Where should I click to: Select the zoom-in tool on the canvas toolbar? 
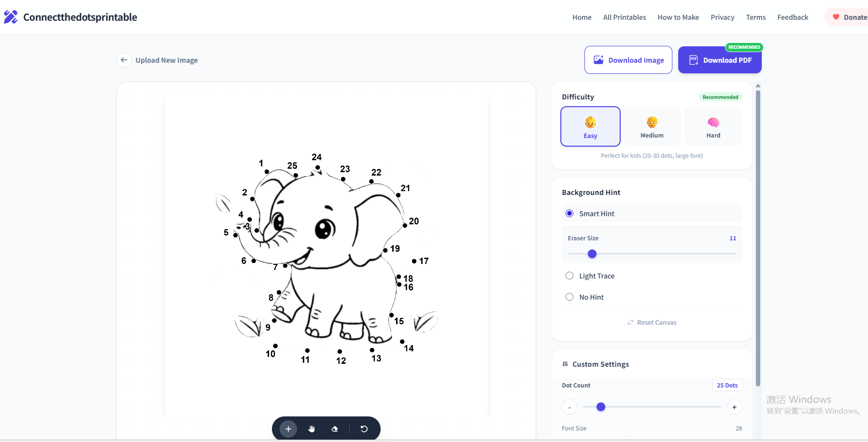tap(288, 428)
